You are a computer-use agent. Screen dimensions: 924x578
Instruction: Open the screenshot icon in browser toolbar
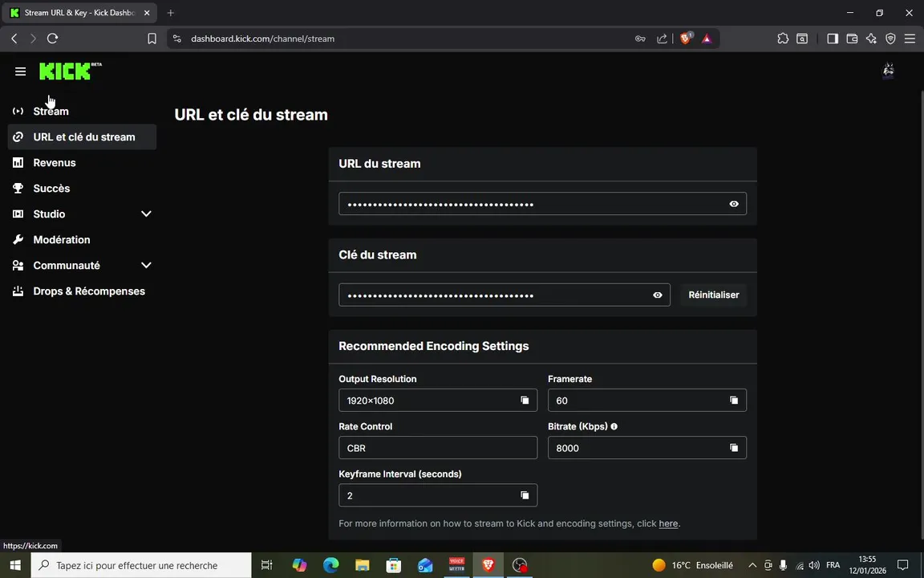(x=802, y=39)
